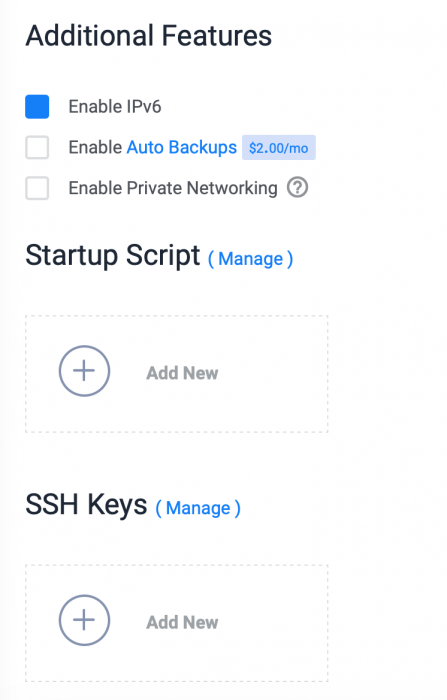Uncheck the Enable IPv6 checkbox
Viewport: 447px width, 700px height.
(37, 107)
